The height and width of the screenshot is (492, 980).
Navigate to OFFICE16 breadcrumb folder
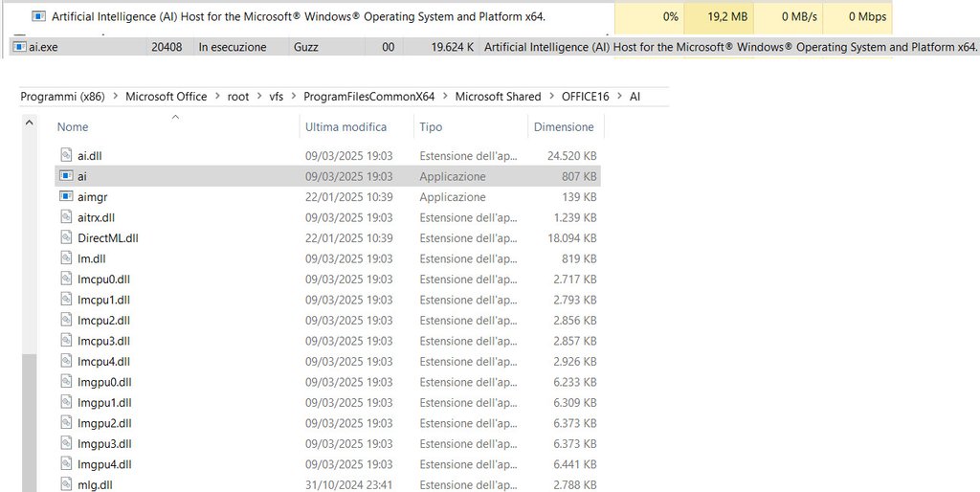click(x=586, y=97)
